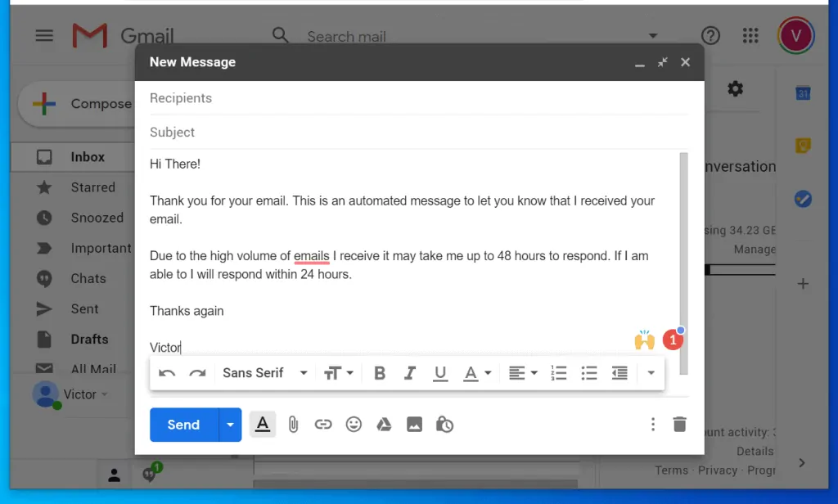
Task: Toggle bold formatting
Action: pos(379,373)
